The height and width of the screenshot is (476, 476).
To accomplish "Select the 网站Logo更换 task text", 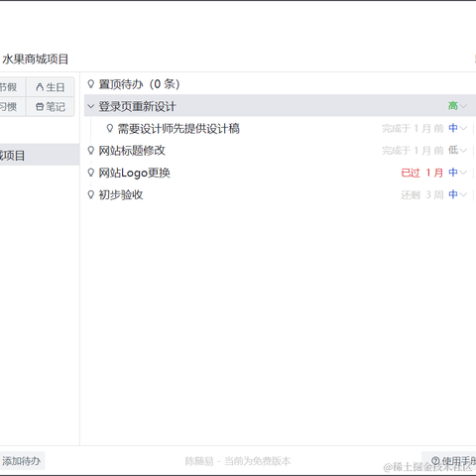I will click(x=134, y=173).
